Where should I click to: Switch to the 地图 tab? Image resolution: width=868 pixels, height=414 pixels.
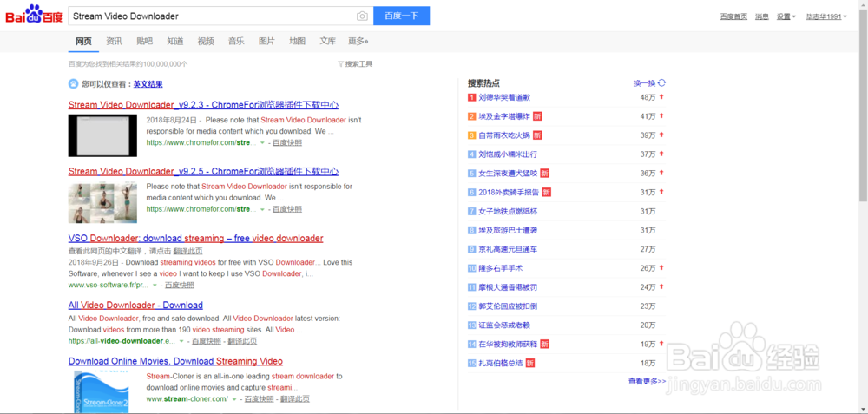[297, 41]
